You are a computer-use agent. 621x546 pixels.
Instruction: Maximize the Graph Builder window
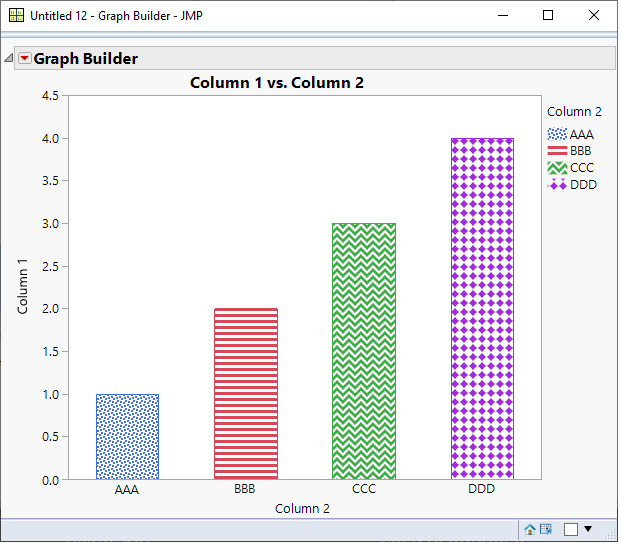coord(548,16)
